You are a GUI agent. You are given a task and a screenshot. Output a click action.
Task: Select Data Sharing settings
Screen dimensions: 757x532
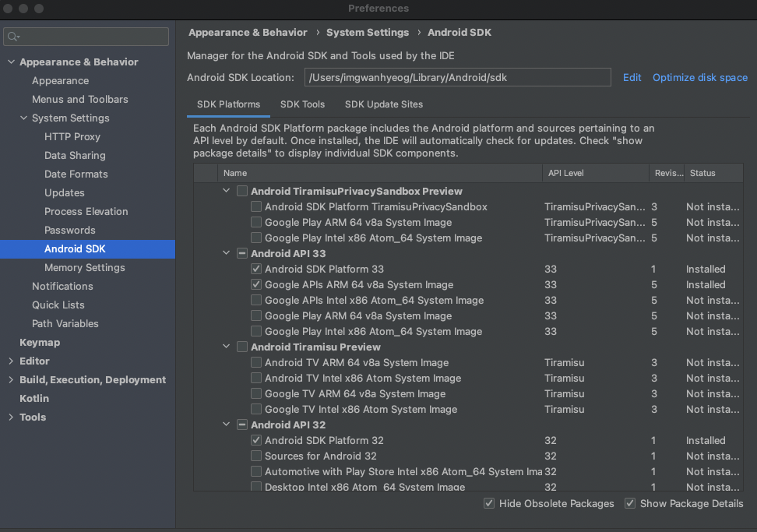(75, 156)
